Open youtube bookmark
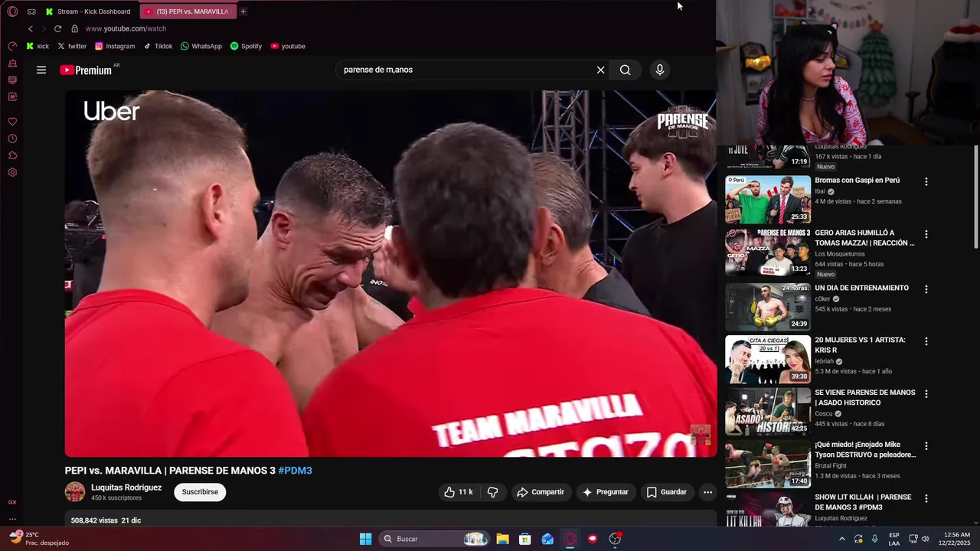This screenshot has width=980, height=551. tap(288, 46)
